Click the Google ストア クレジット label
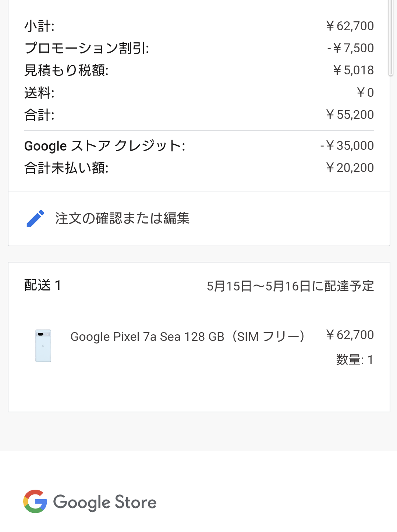The height and width of the screenshot is (532, 397). 104,146
